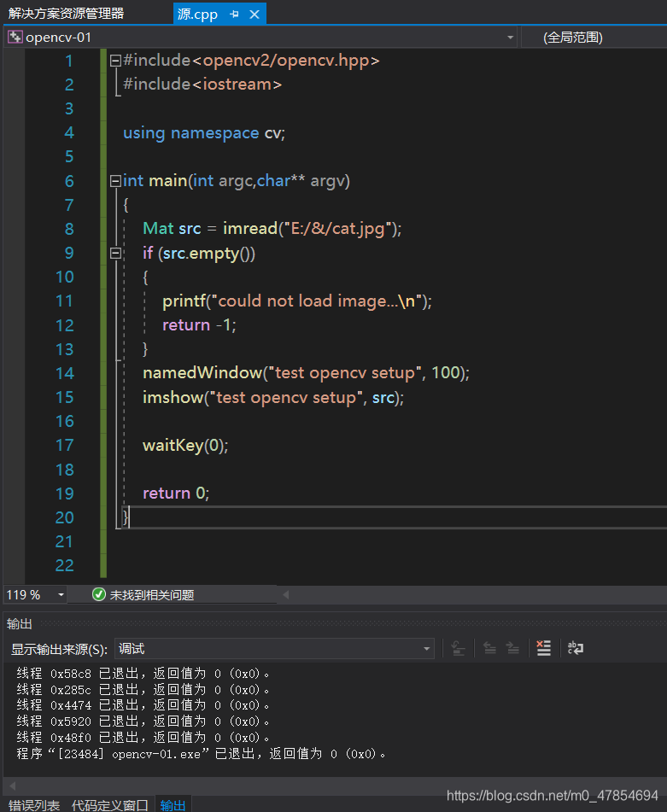Click the green no-issues checkmark icon
Screen dimensions: 667x812
tap(99, 594)
